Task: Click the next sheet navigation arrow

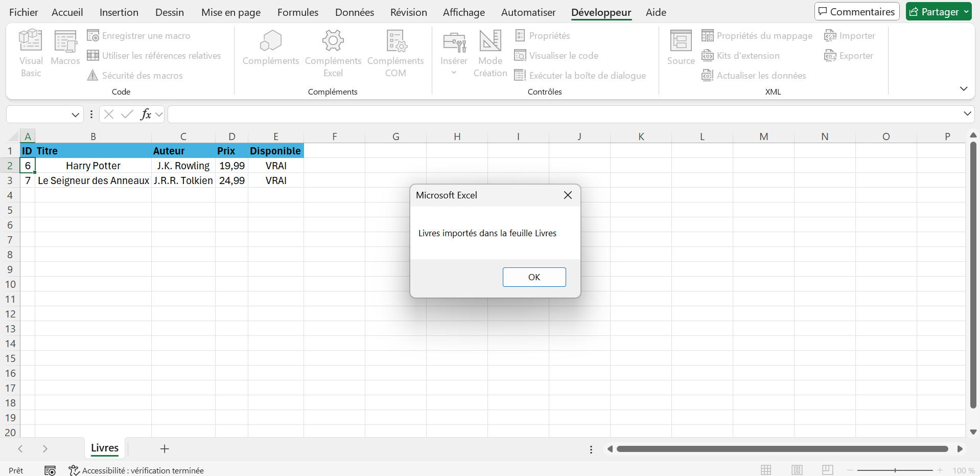Action: coord(45,449)
